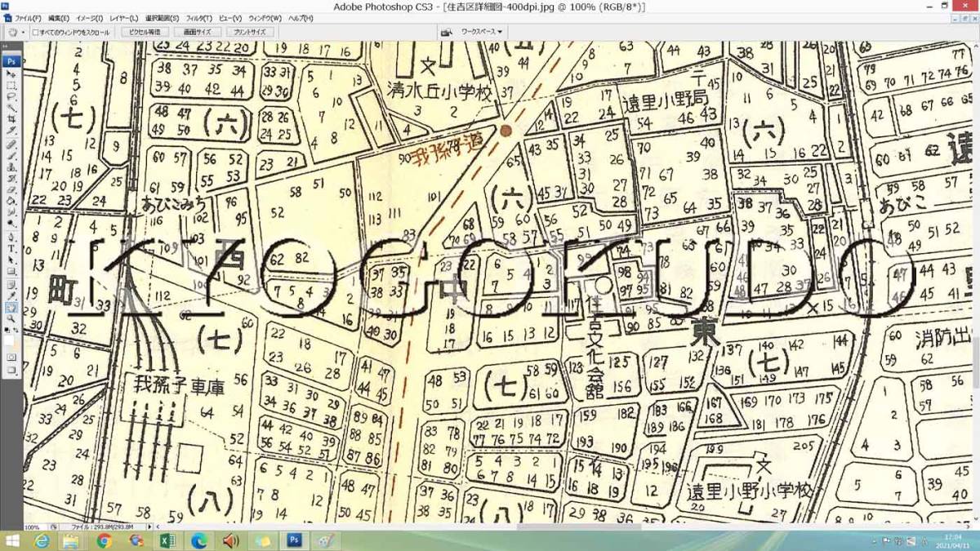The image size is (980, 551).
Task: Select the Pen tool
Action: [11, 237]
